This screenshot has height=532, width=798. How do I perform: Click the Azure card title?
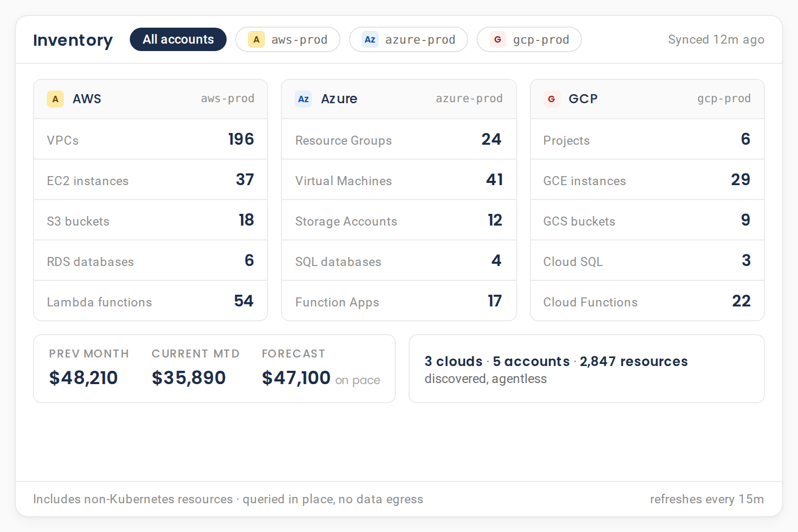point(339,99)
